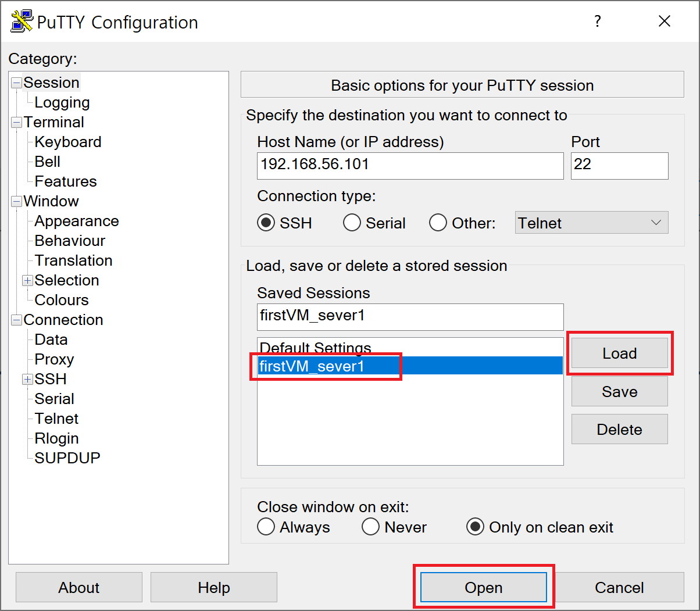Select the SSH category label in tree
Image resolution: width=700 pixels, height=611 pixels.
click(x=51, y=379)
